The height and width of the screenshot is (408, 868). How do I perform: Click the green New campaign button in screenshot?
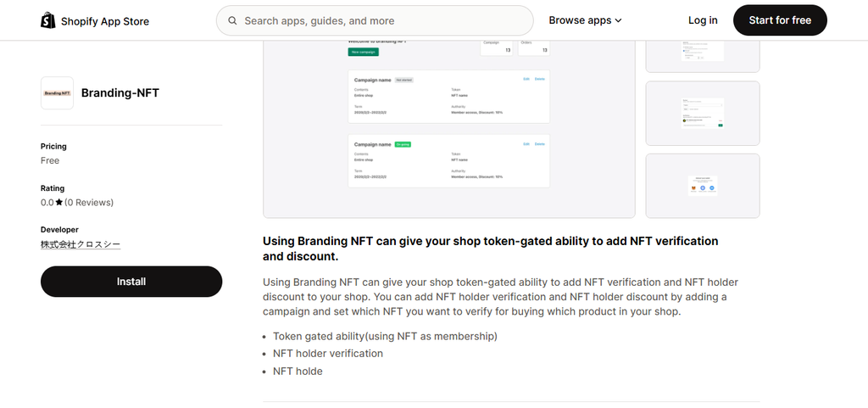click(363, 52)
